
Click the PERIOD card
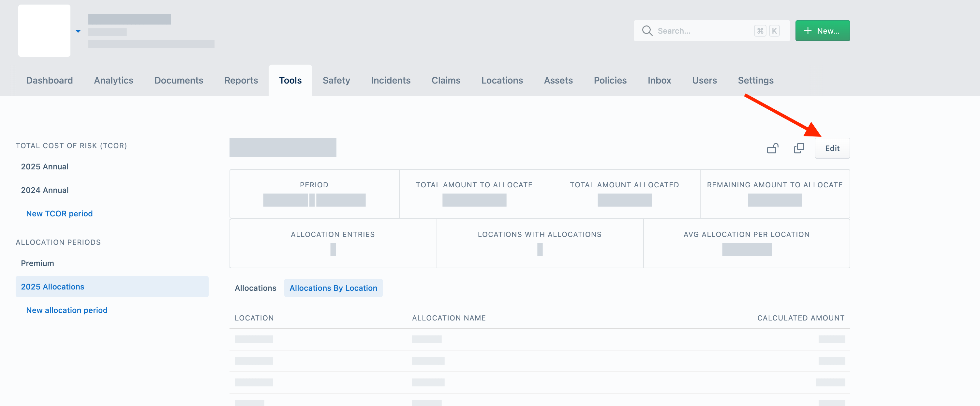(314, 194)
